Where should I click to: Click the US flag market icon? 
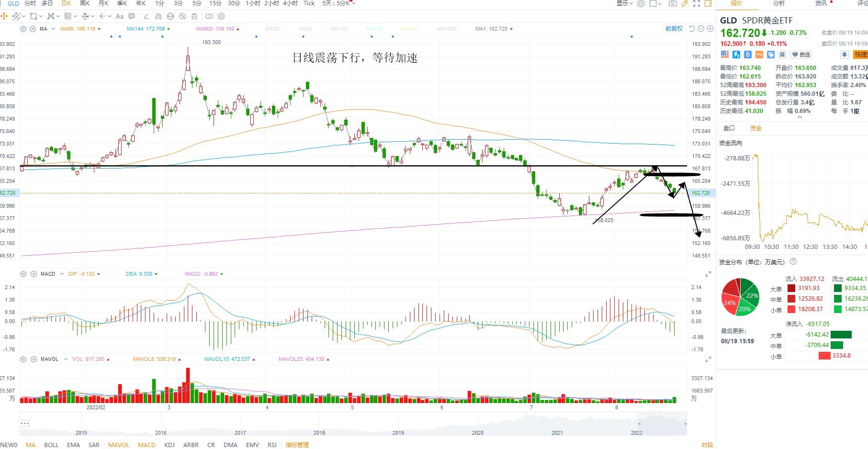pyautogui.click(x=725, y=55)
